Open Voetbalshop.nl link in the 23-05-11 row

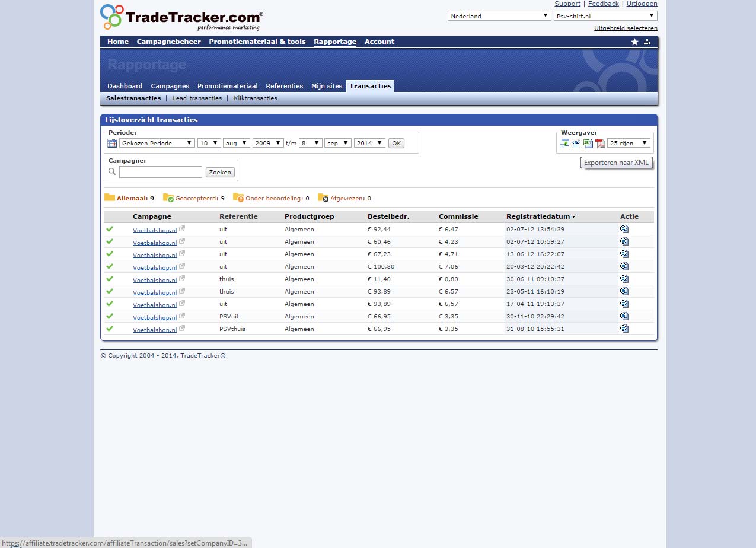(x=155, y=292)
